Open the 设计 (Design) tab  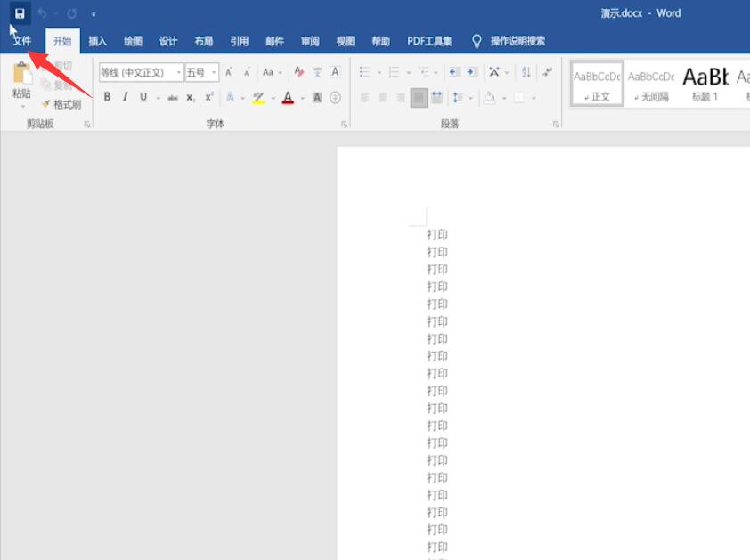168,41
